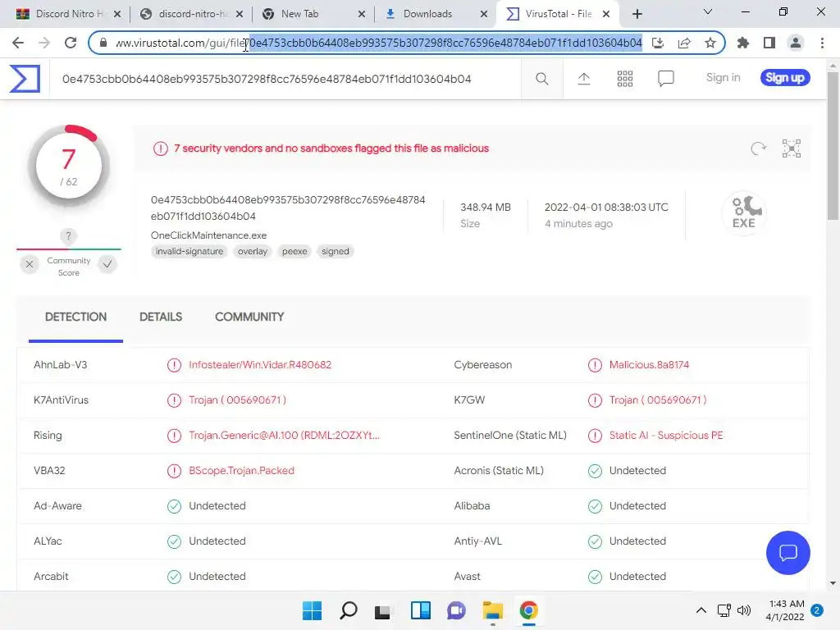This screenshot has height=630, width=840.
Task: Click the install app icon in address bar
Action: pos(658,43)
